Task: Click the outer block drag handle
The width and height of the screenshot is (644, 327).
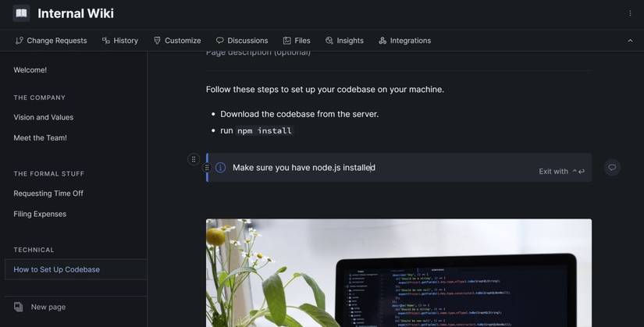Action: click(194, 159)
